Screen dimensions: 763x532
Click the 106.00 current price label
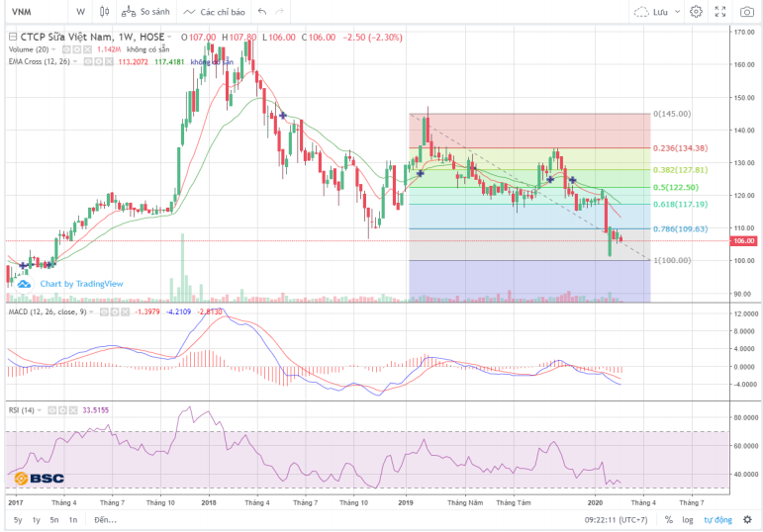click(743, 240)
